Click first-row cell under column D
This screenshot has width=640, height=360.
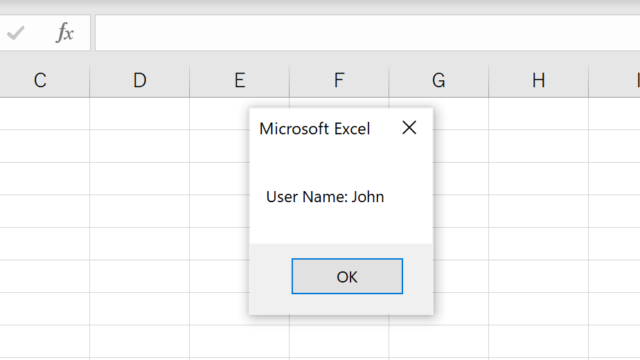140,114
